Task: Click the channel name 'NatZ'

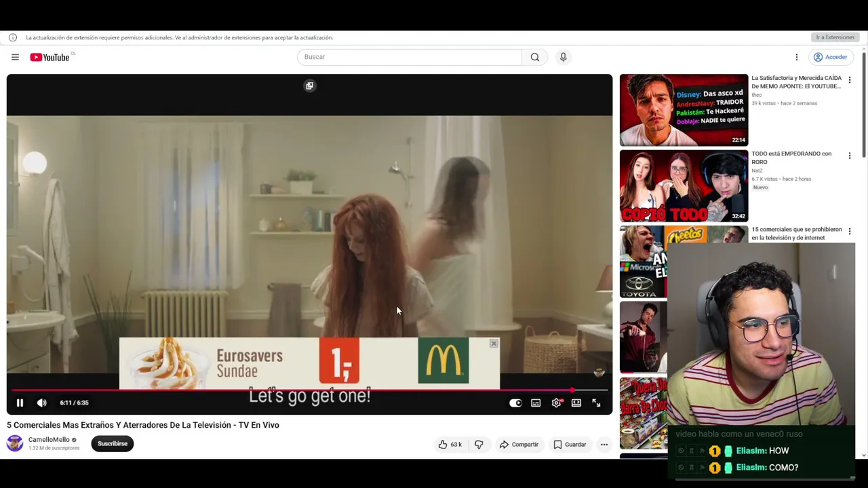Action: [757, 171]
